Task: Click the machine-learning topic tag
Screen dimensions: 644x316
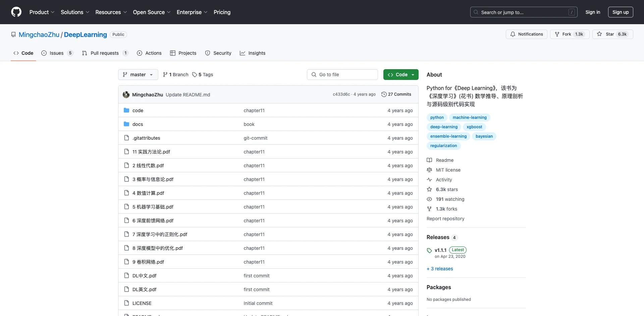Action: [470, 118]
